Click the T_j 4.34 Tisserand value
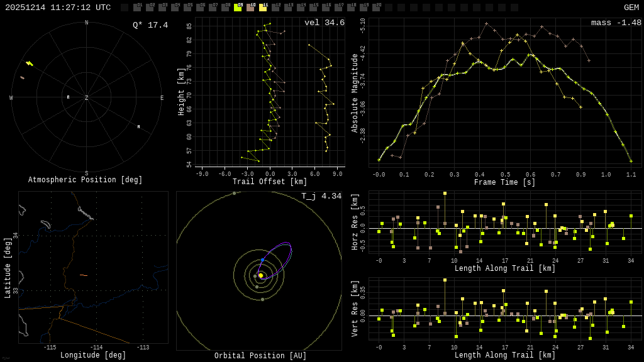Image resolution: width=644 pixels, height=362 pixels. pyautogui.click(x=321, y=196)
